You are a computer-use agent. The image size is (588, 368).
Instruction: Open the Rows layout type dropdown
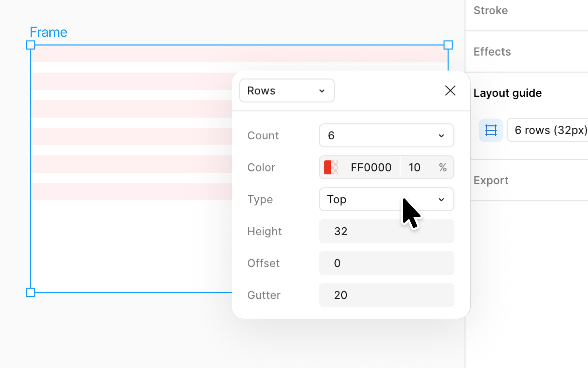pos(287,90)
